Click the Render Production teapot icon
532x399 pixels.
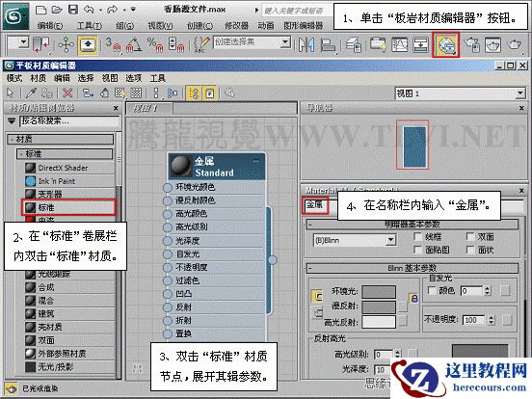pyautogui.click(x=515, y=44)
